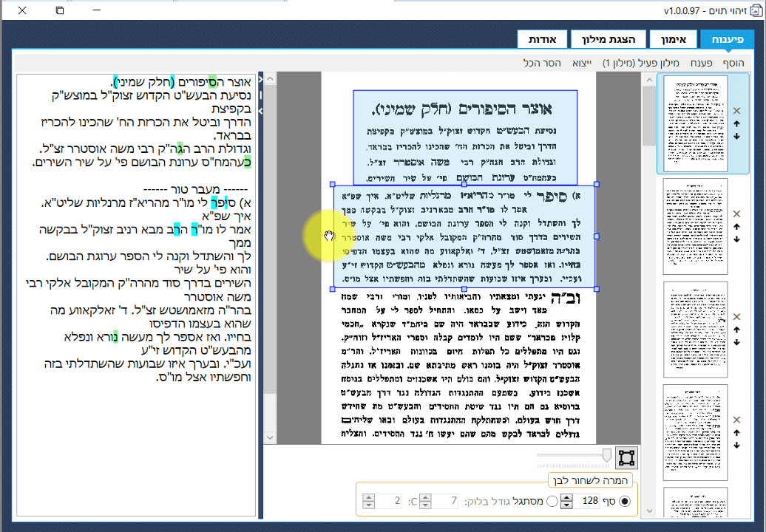This screenshot has height=532, width=766.
Task: Move the fourth page up using its up arrow
Action: point(738,434)
